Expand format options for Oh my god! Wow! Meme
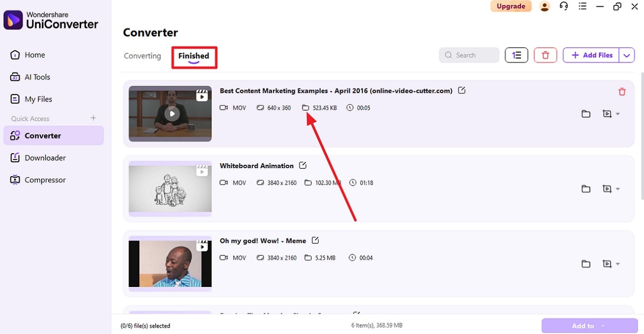Viewport: 644px width, 334px height. pos(611,264)
